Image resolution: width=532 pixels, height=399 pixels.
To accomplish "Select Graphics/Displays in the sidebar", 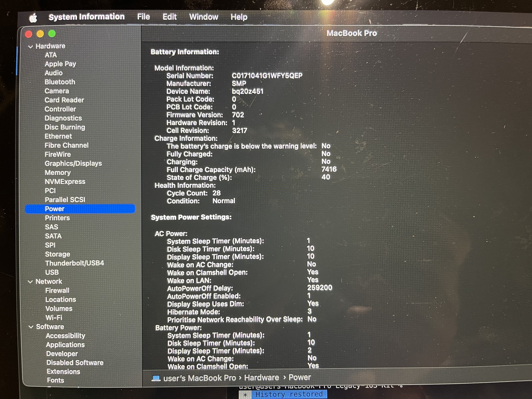I will pos(73,164).
